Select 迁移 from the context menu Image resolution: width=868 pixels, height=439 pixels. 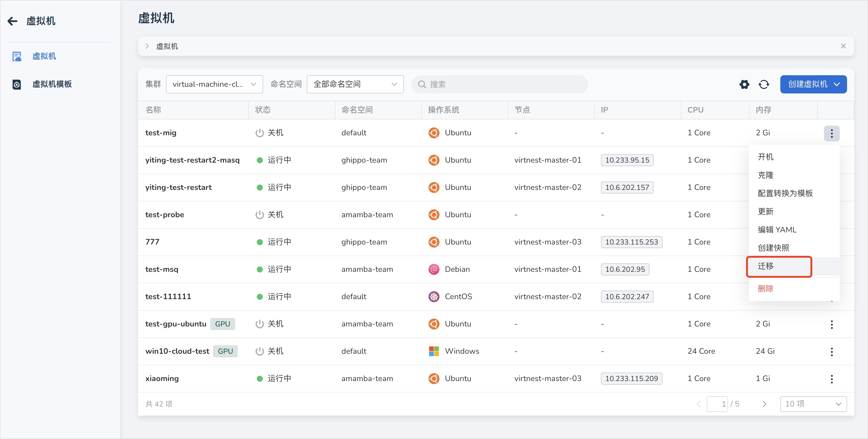click(x=794, y=266)
